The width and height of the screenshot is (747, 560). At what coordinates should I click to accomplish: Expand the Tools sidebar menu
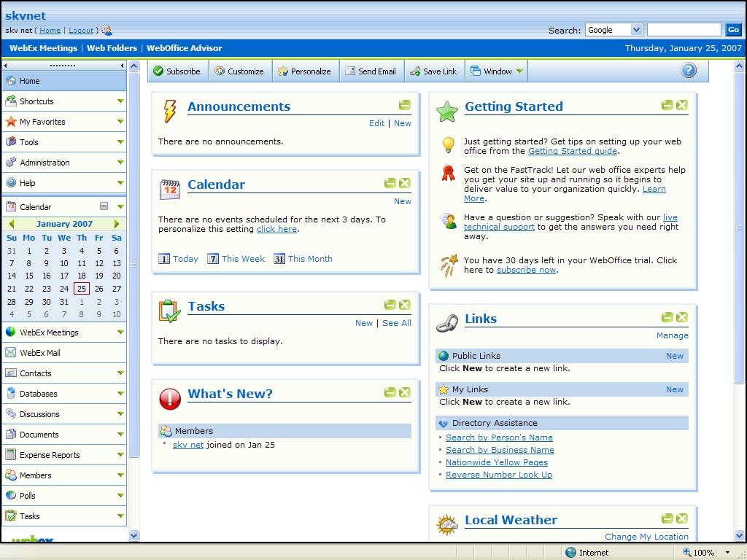(x=120, y=142)
